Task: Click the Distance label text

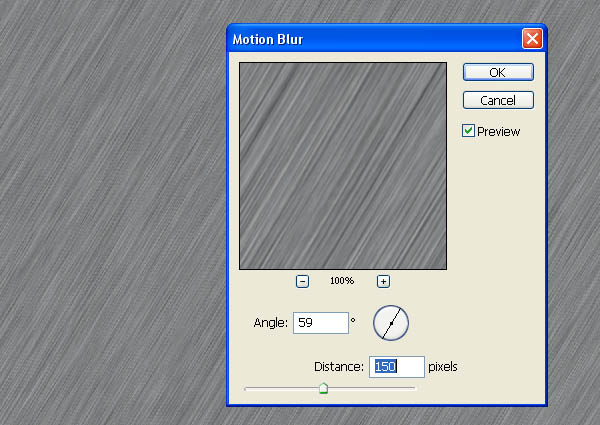Action: pos(339,367)
